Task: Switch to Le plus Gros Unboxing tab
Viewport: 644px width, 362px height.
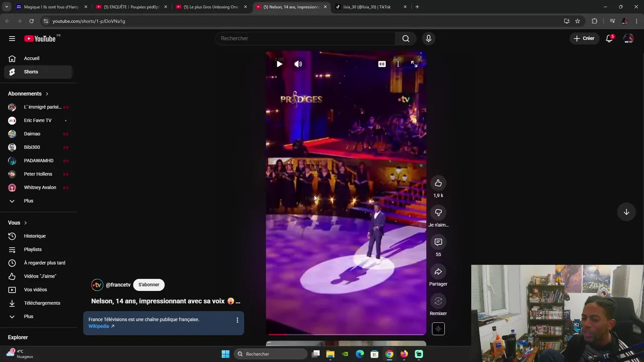Action: click(211, 7)
